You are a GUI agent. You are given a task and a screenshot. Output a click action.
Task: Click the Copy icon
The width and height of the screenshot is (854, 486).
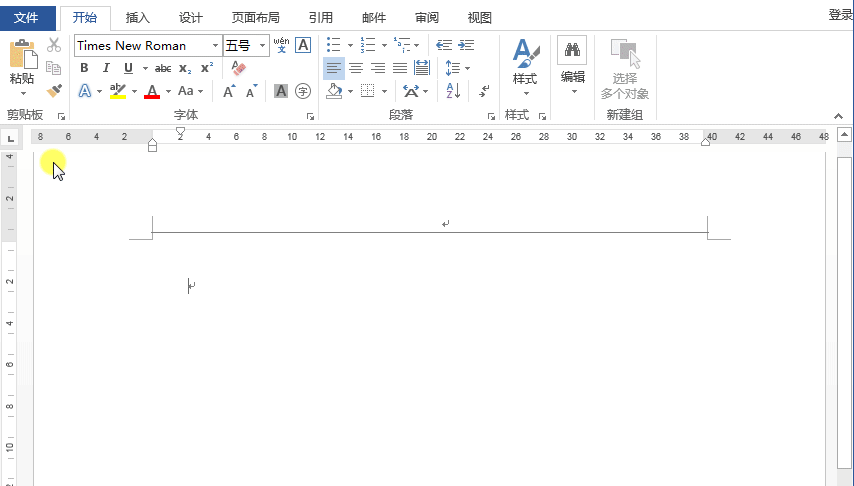pos(53,68)
